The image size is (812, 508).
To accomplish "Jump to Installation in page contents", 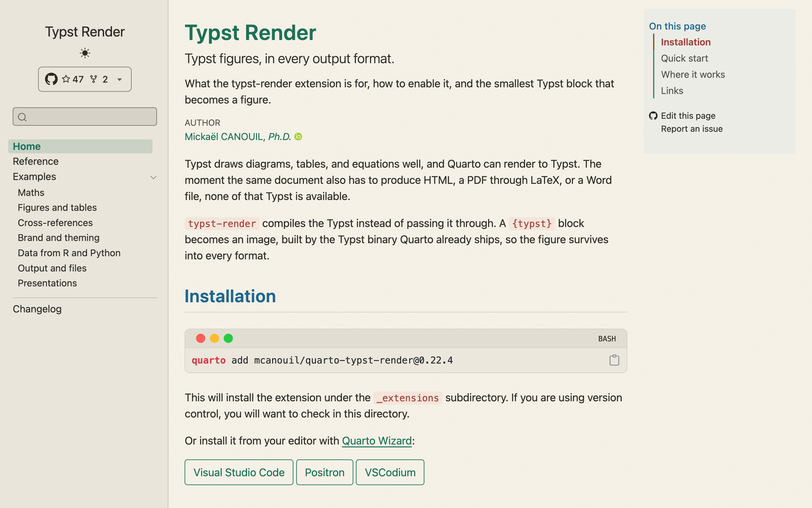I will 685,42.
